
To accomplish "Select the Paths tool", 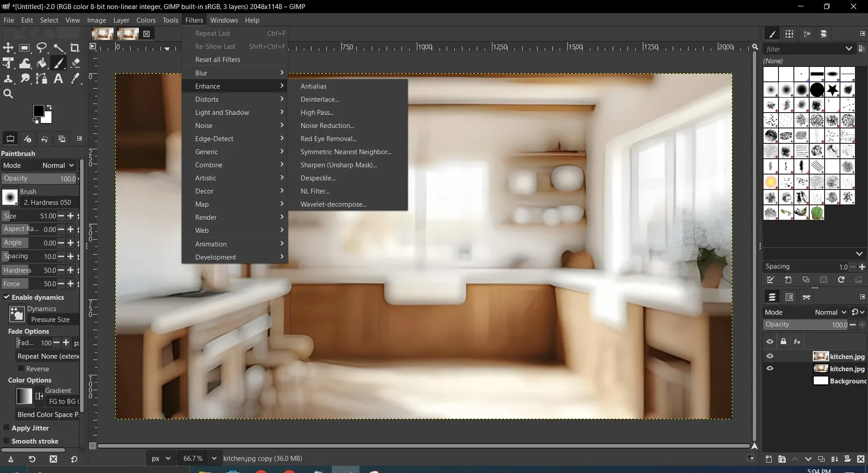I will point(42,79).
